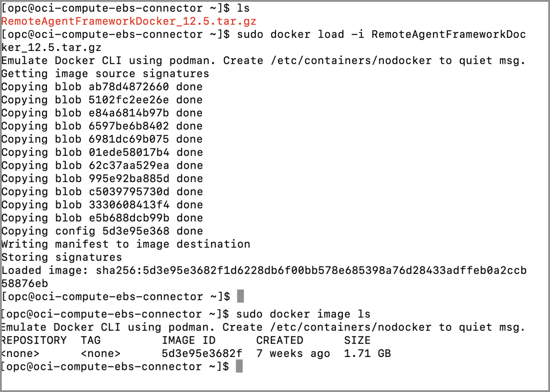
Task: Click the red RemoteAgentFrameworkDocker_12.5.tar.gz filename
Action: coord(128,21)
